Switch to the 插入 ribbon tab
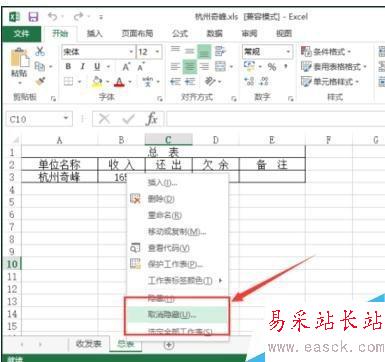The height and width of the screenshot is (362, 385). tap(94, 33)
